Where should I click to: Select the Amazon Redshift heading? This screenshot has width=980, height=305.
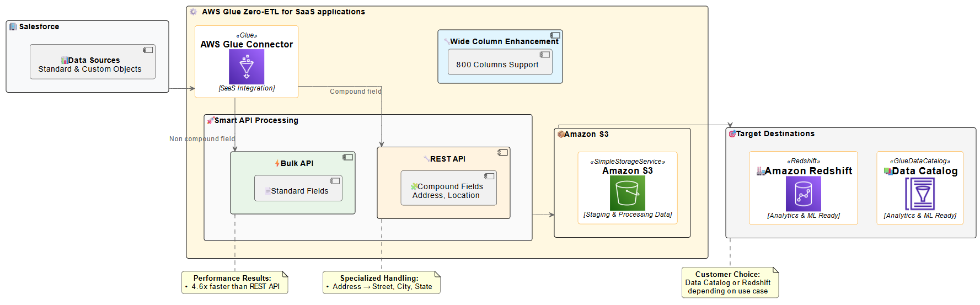(x=808, y=171)
